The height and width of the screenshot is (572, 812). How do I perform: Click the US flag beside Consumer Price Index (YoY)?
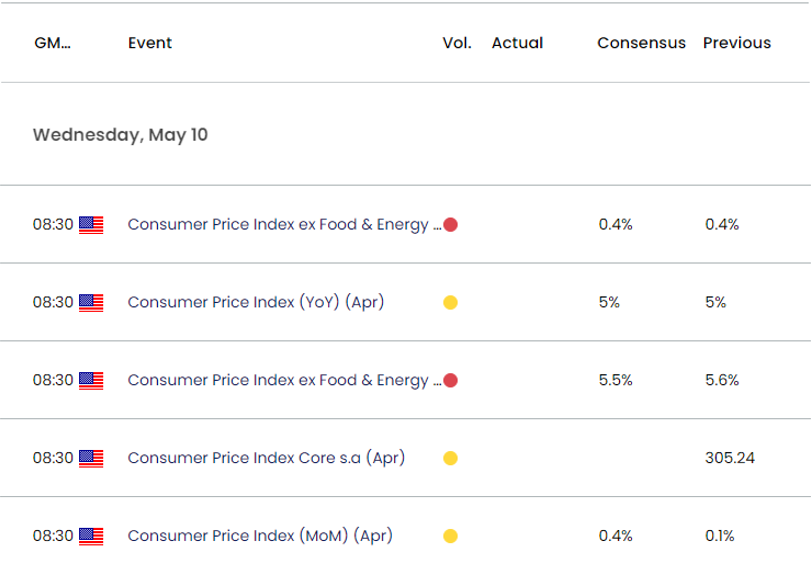91,302
